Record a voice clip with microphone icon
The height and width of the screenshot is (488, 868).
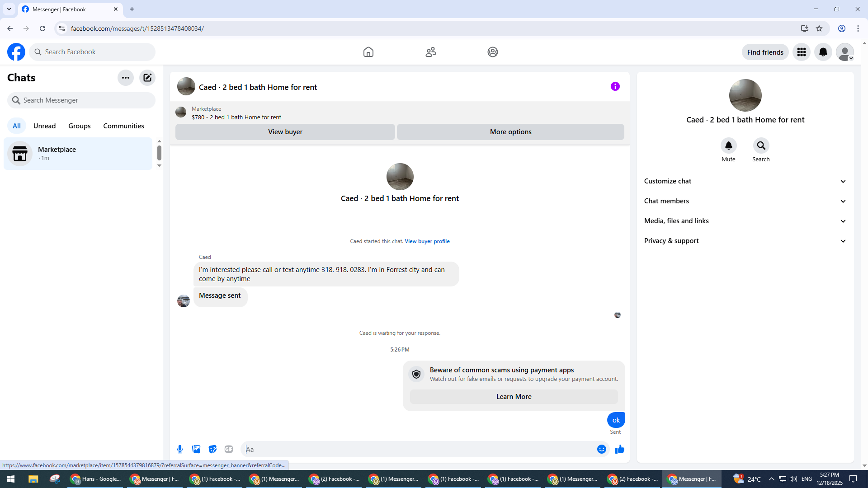180,449
